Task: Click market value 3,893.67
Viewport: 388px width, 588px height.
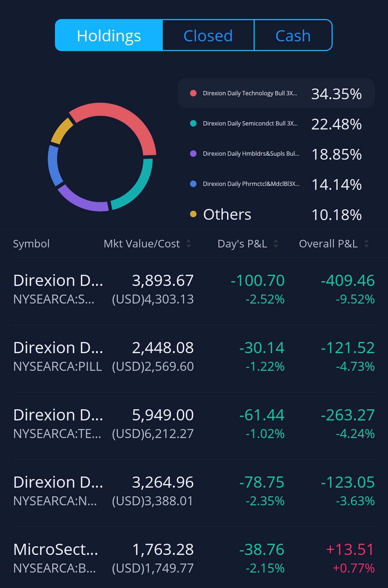Action: 163,281
